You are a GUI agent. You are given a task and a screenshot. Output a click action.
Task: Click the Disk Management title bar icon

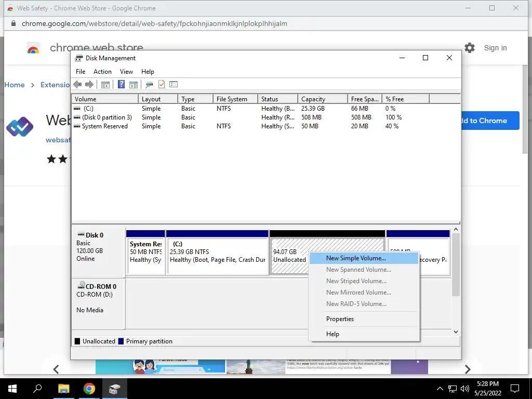pos(79,58)
